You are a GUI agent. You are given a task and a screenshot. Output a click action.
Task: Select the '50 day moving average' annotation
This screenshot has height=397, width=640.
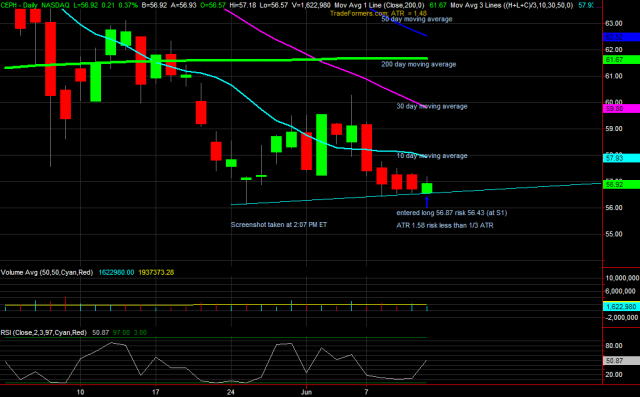click(417, 19)
